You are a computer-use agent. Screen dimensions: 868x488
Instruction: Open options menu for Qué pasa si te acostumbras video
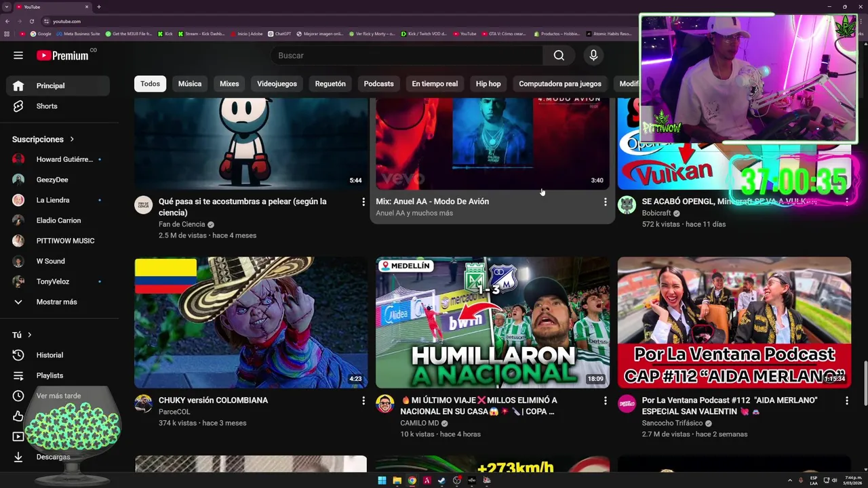pos(363,202)
